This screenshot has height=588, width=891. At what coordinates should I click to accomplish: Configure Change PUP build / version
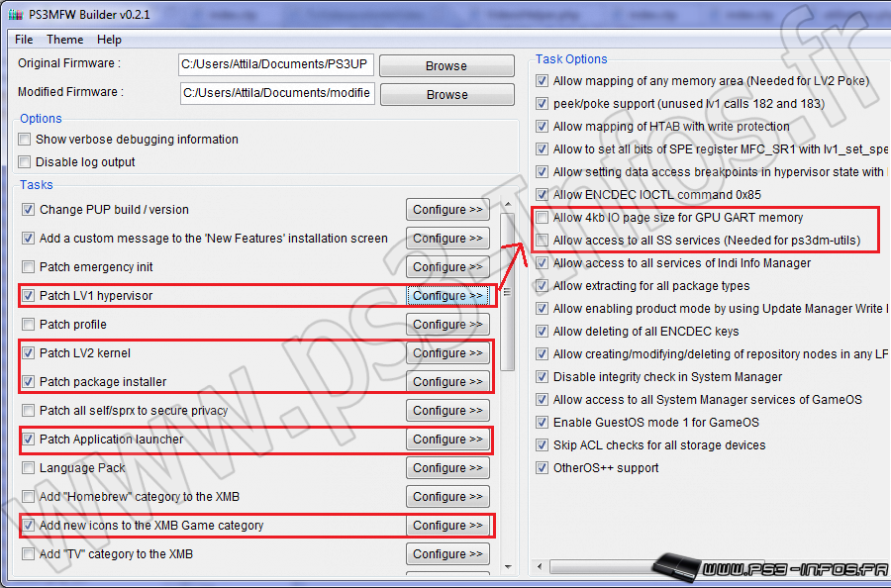(x=447, y=210)
